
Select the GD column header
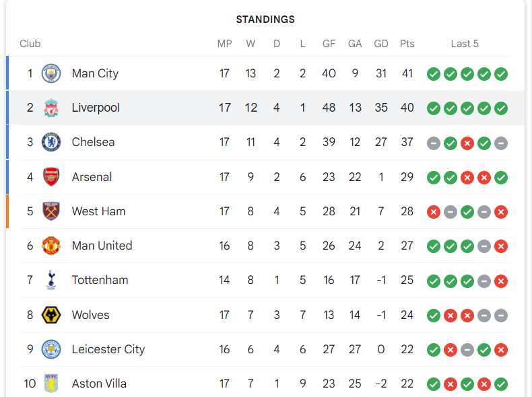click(381, 44)
